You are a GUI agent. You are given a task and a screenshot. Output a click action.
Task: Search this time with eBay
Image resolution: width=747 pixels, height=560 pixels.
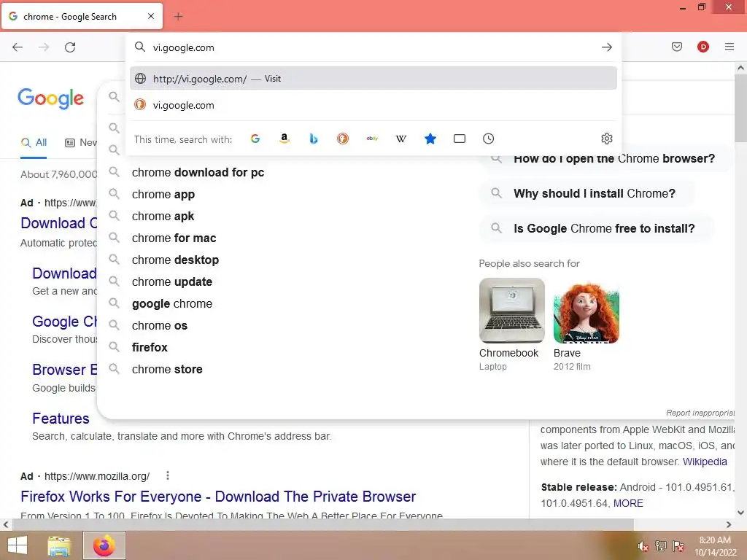[x=372, y=139]
